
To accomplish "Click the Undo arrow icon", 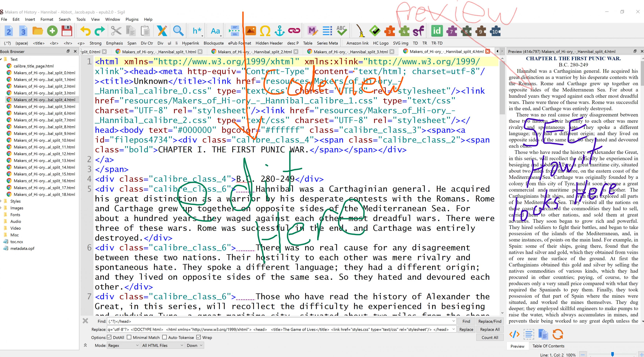I will point(85,31).
